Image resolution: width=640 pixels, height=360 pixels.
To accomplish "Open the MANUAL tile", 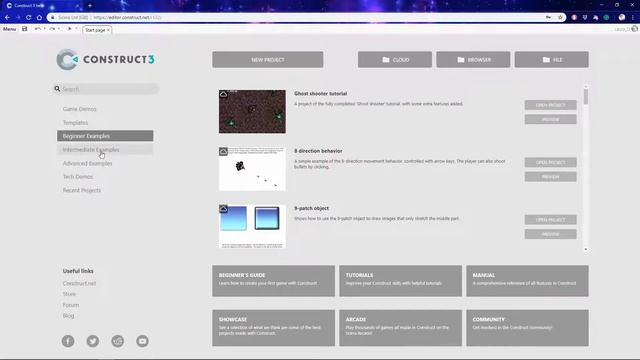I will (527, 281).
